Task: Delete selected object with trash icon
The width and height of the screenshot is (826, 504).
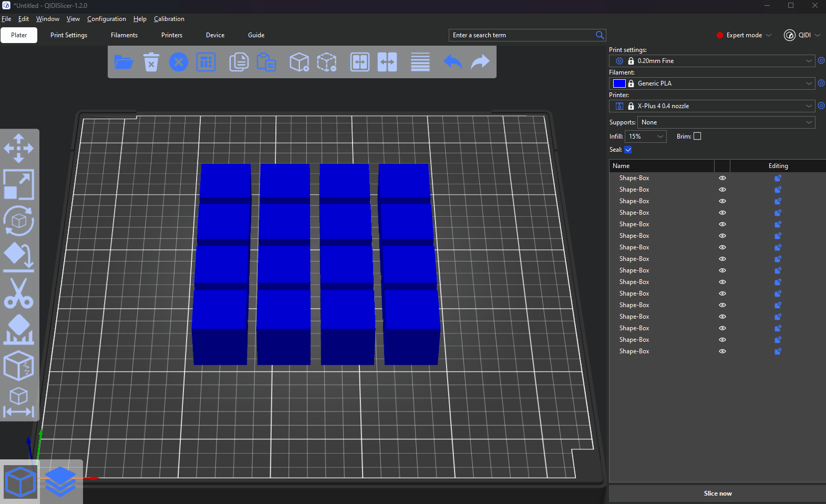Action: [151, 62]
